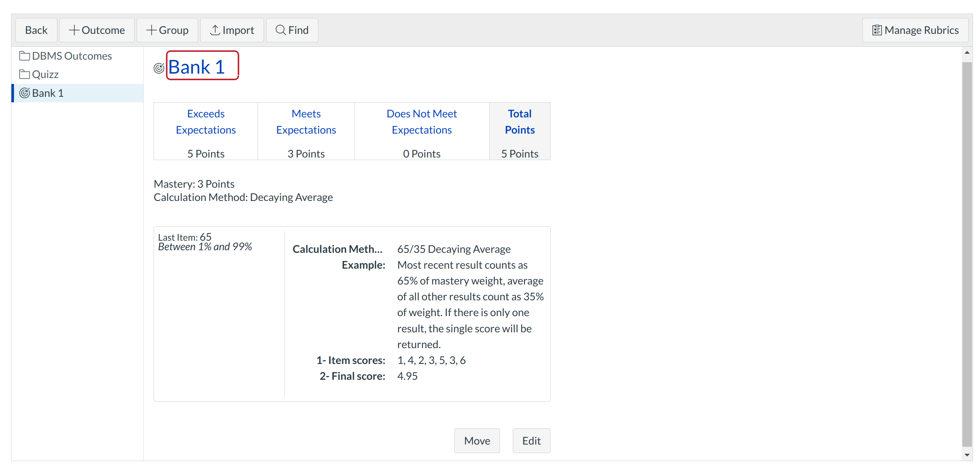Click the plus icon on Outcome button
This screenshot has height=474, width=980.
click(74, 30)
